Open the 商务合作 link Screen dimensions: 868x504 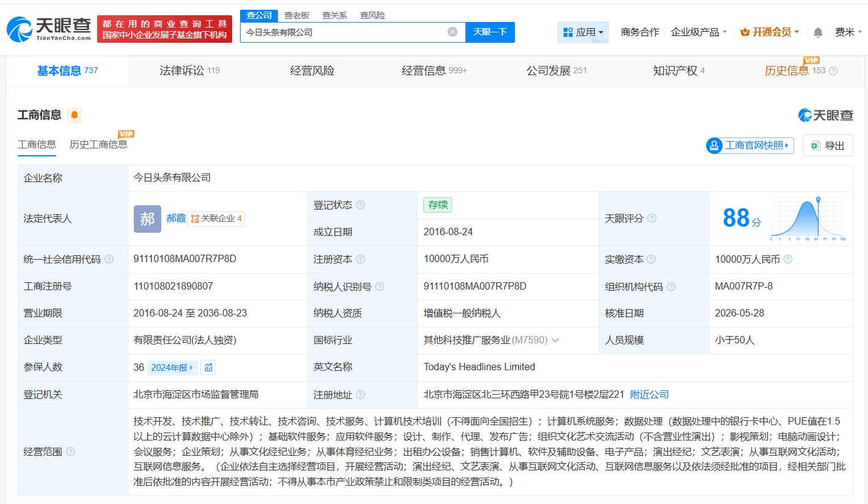[640, 32]
